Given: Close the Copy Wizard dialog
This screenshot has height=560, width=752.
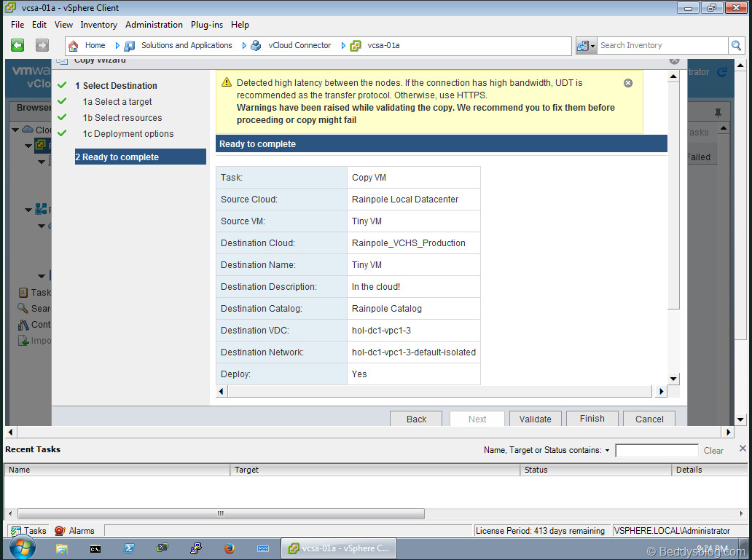Looking at the screenshot, I should (674, 61).
